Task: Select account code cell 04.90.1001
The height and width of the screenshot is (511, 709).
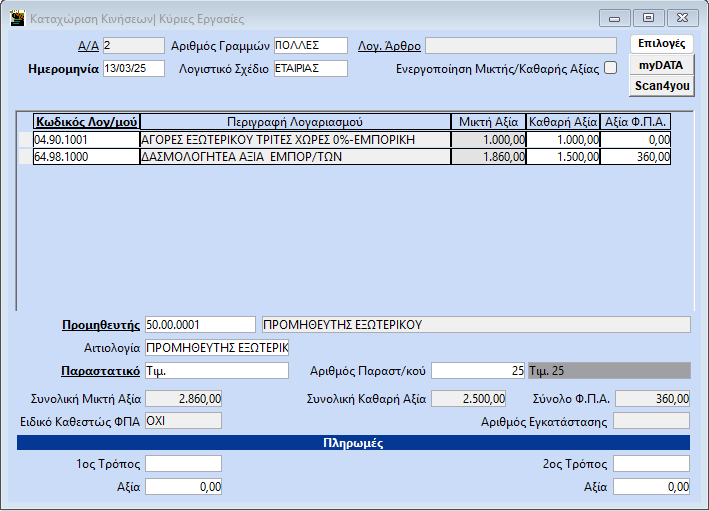Action: coord(86,140)
